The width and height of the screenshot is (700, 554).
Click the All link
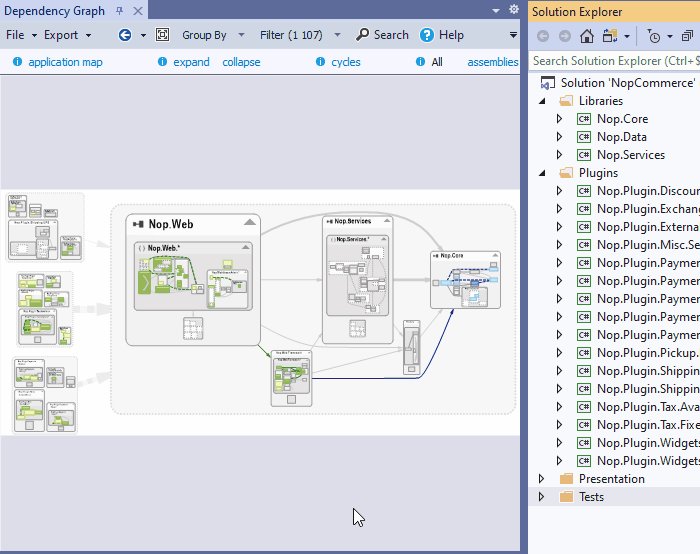tap(437, 62)
